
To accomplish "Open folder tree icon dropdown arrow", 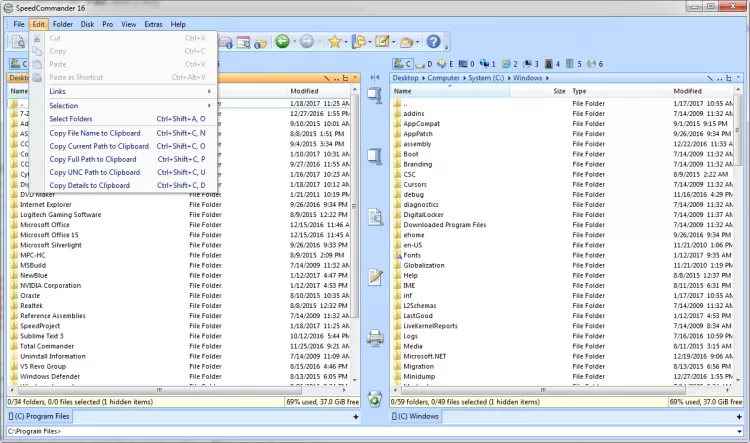I will pyautogui.click(x=370, y=42).
